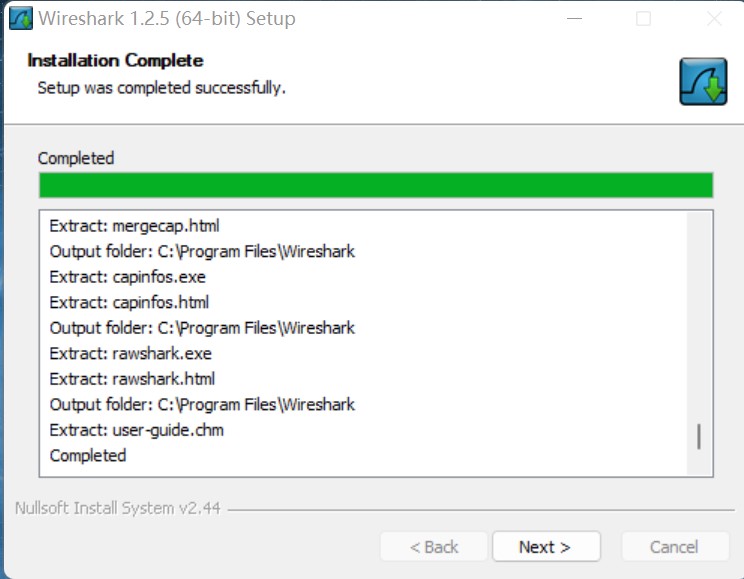Select log line Extract: user-guide.chm
This screenshot has height=579, width=744.
[137, 430]
